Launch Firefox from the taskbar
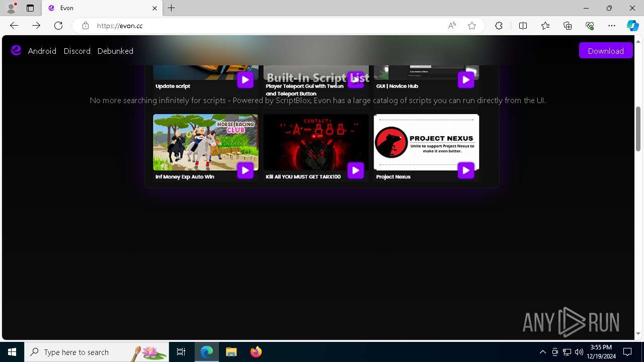The width and height of the screenshot is (644, 362). 256,352
